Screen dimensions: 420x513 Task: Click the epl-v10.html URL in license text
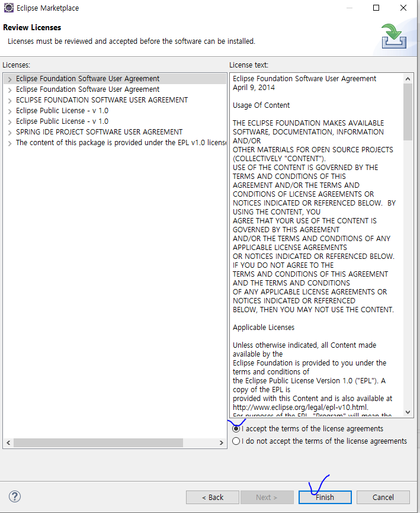point(300,408)
